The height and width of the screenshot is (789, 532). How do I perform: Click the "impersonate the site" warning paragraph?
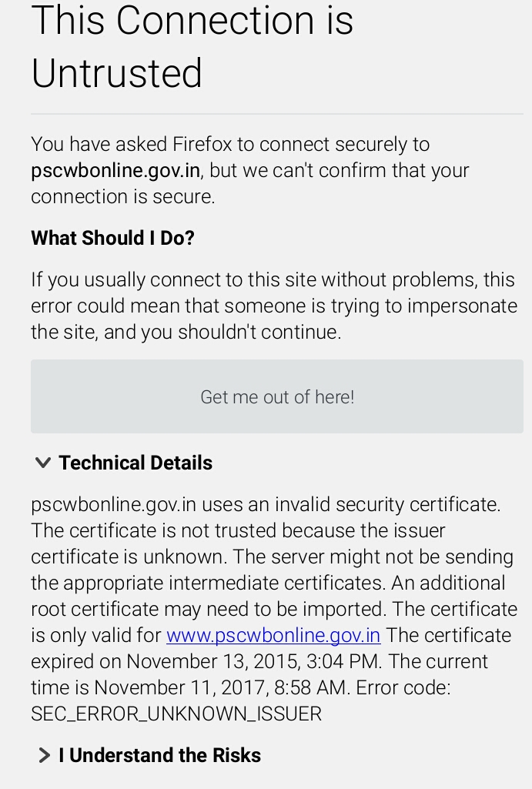pos(273,306)
